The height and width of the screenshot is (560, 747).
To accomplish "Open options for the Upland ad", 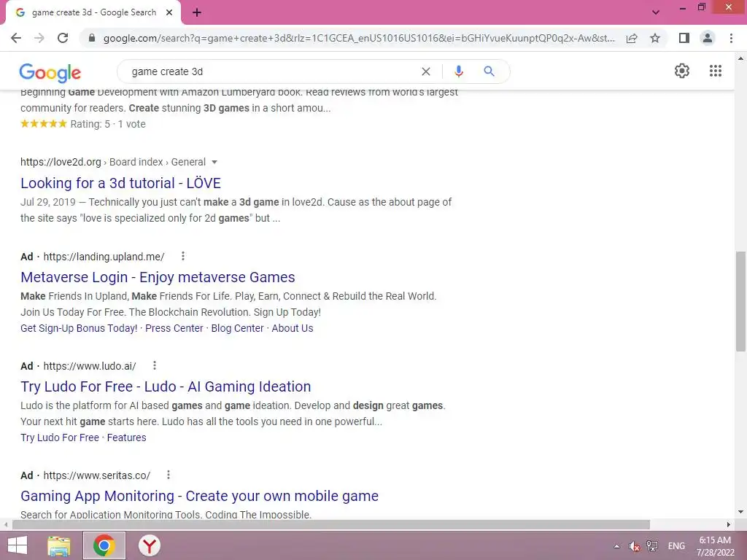I will pos(183,256).
